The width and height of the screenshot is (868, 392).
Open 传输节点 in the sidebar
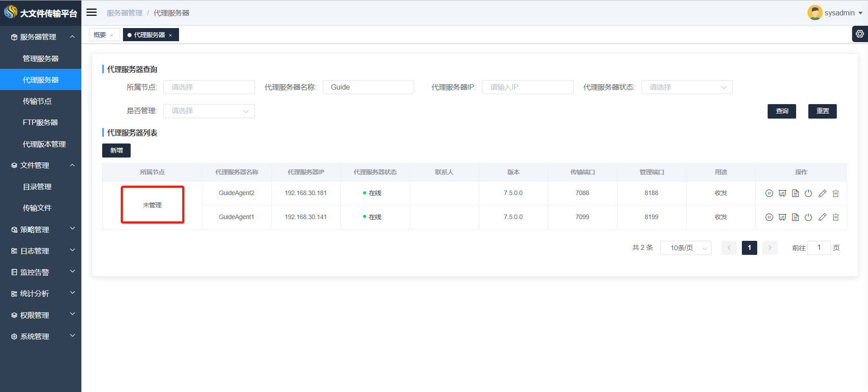click(x=41, y=101)
